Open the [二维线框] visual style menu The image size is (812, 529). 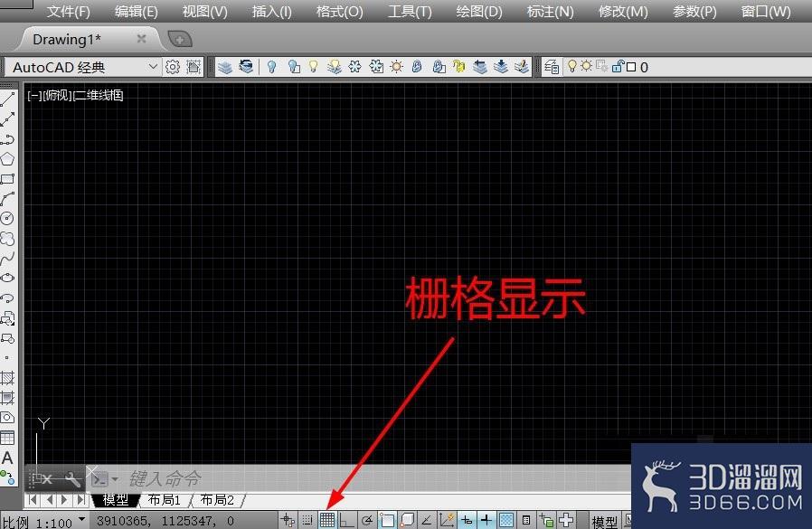pos(98,95)
